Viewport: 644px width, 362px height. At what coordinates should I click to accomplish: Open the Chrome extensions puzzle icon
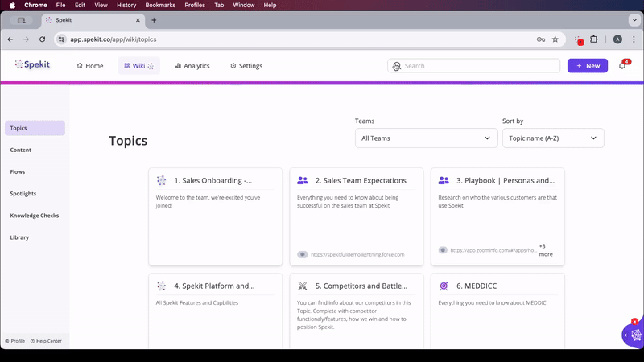point(594,39)
